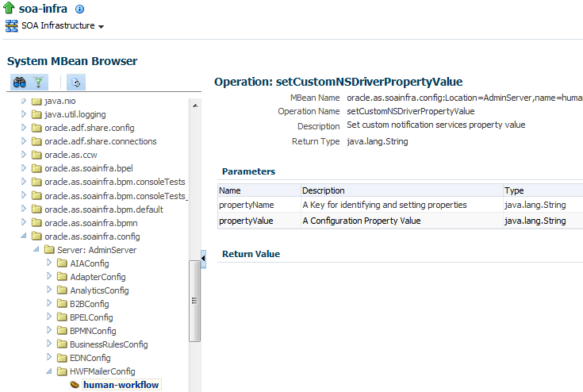The width and height of the screenshot is (583, 392).
Task: Click the SOA Infrastructure topology icon
Action: pyautogui.click(x=12, y=25)
